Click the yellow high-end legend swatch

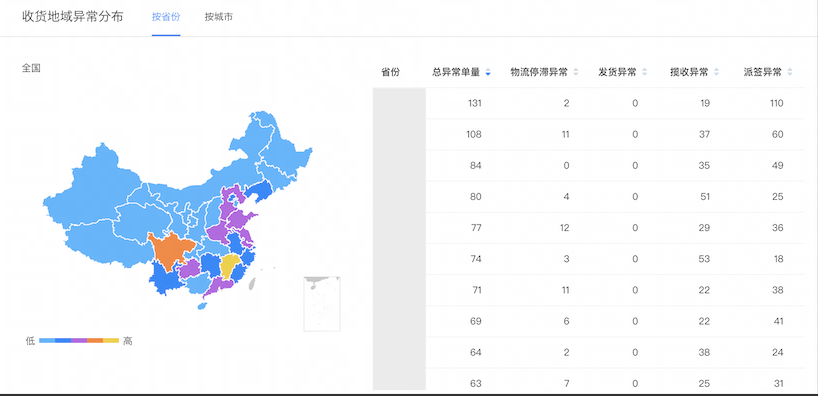pyautogui.click(x=111, y=341)
